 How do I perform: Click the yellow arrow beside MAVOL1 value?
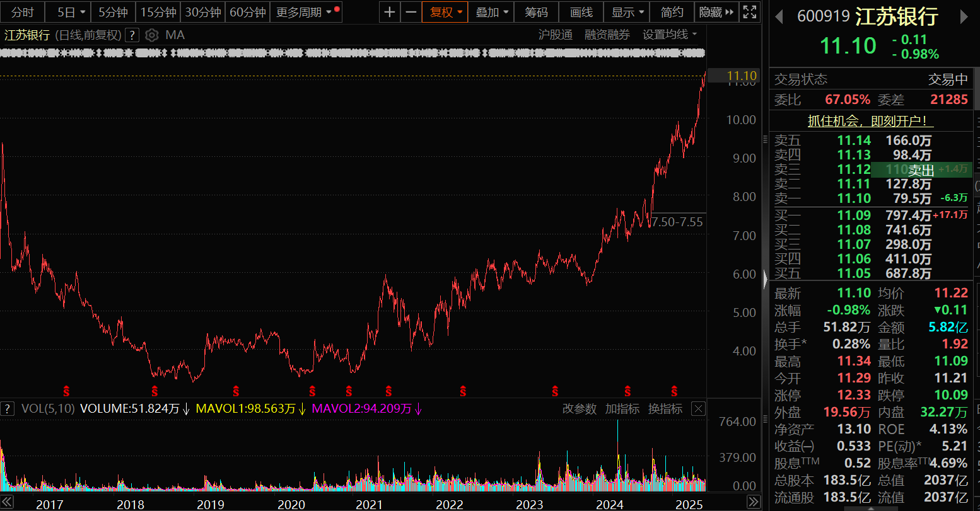[302, 410]
